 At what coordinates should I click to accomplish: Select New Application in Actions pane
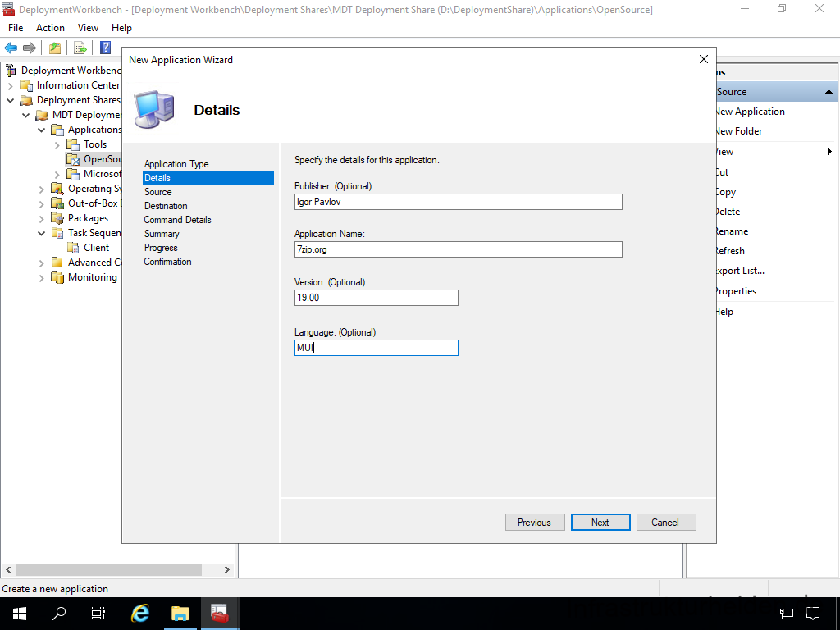tap(751, 112)
